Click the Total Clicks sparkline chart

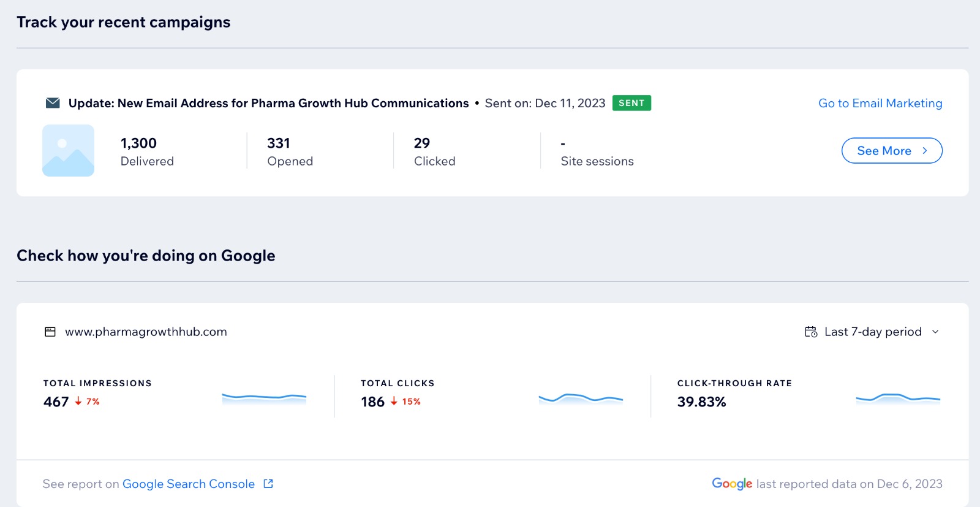[581, 398]
